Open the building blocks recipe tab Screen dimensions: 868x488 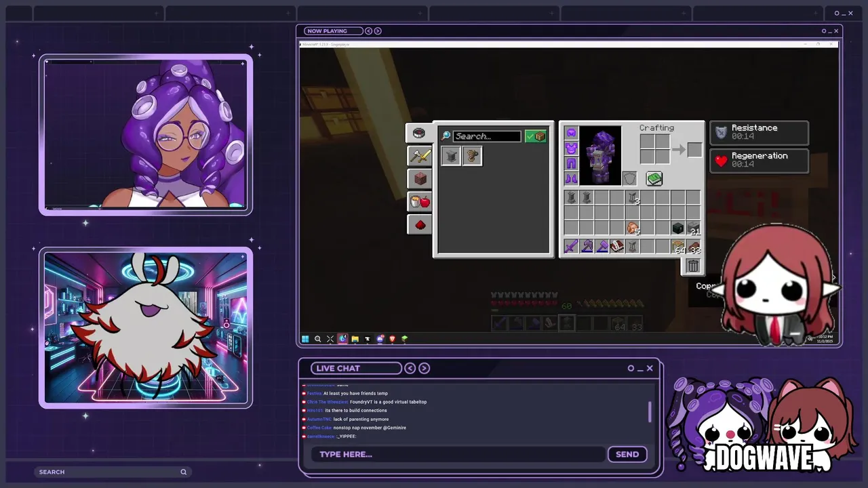[420, 179]
